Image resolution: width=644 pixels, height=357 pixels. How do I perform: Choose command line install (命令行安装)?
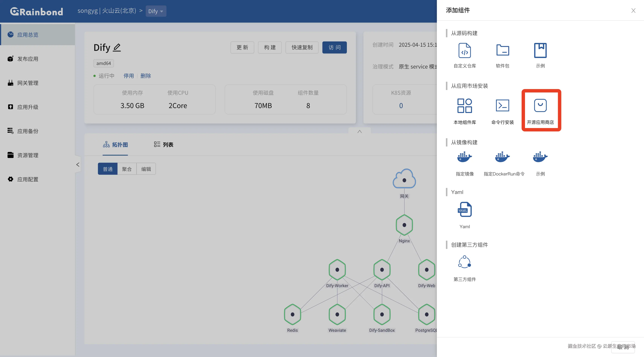(x=502, y=106)
